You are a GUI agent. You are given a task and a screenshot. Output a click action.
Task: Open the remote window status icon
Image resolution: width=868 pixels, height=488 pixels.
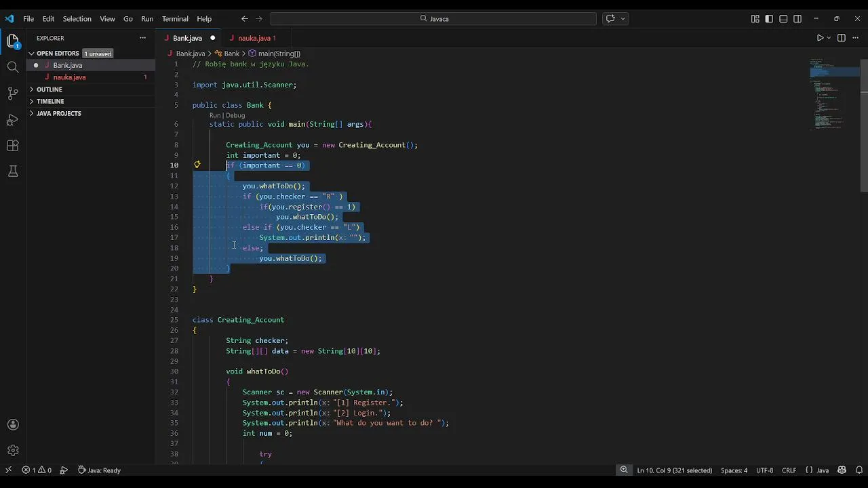pyautogui.click(x=8, y=470)
